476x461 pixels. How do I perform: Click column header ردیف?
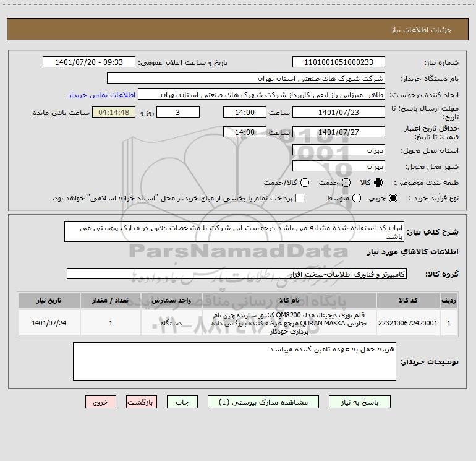(449, 300)
